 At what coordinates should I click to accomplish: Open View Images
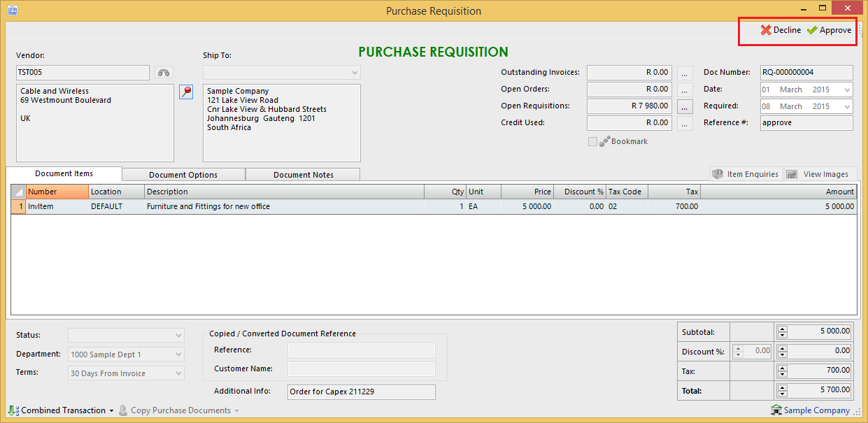tap(819, 174)
